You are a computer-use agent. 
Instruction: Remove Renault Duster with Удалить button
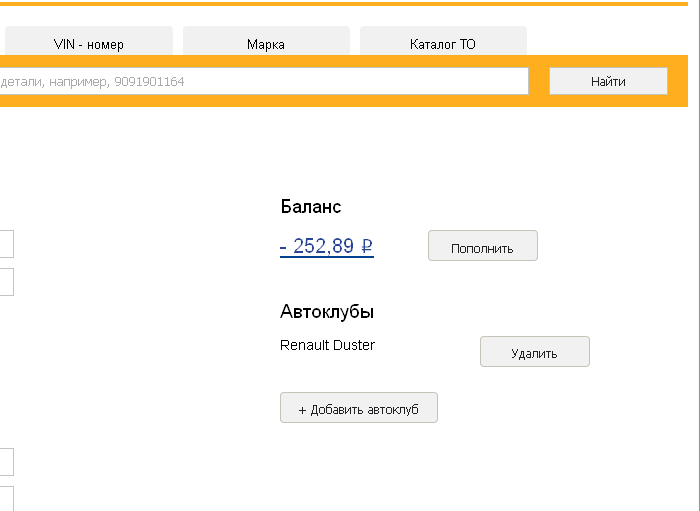pyautogui.click(x=534, y=352)
